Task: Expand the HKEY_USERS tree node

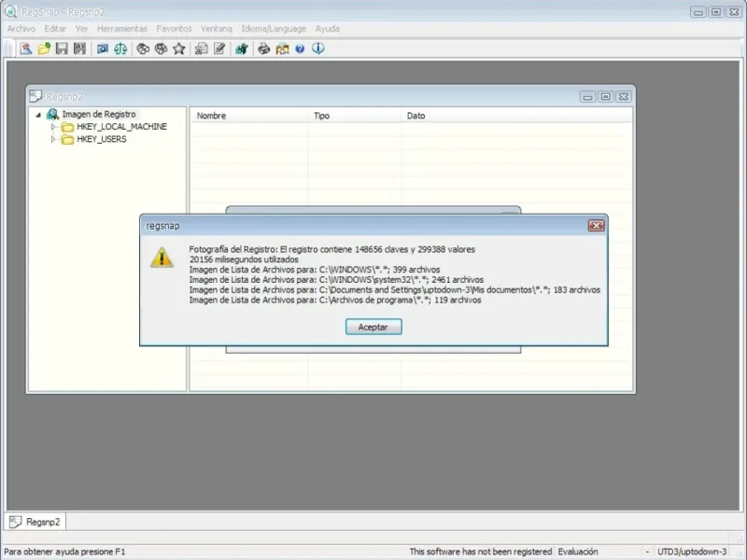Action: [53, 139]
